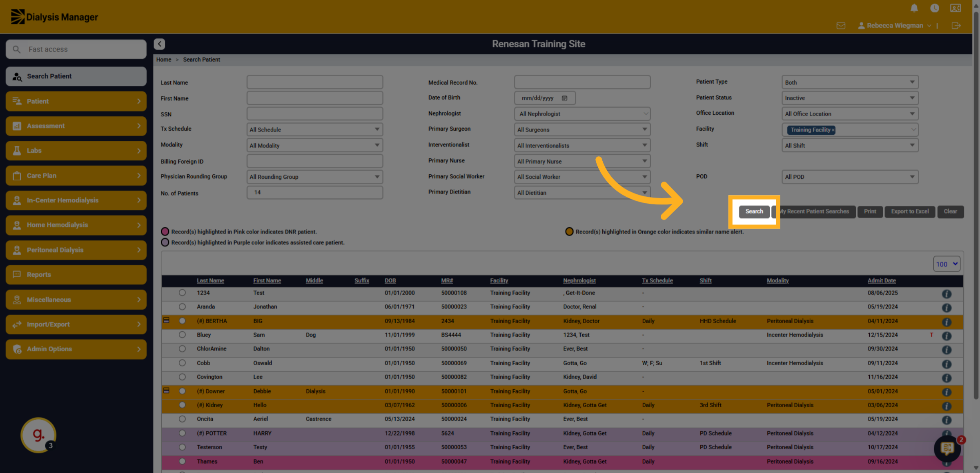The image size is (980, 473).
Task: Select radio button for patient Bluey
Action: tap(182, 335)
